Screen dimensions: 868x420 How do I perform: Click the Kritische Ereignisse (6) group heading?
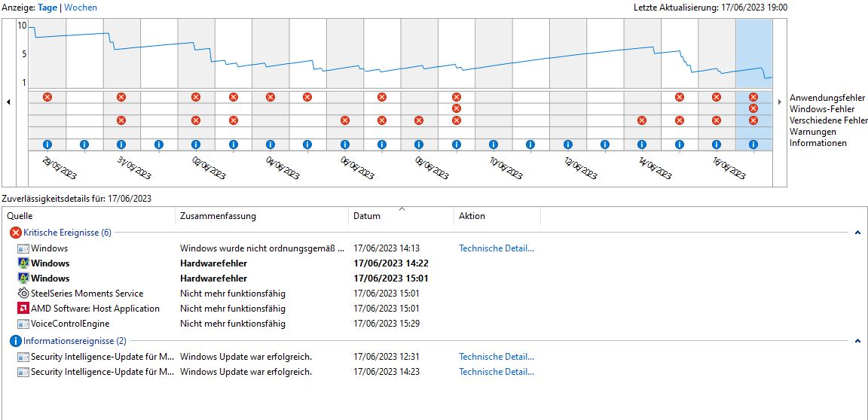click(67, 233)
